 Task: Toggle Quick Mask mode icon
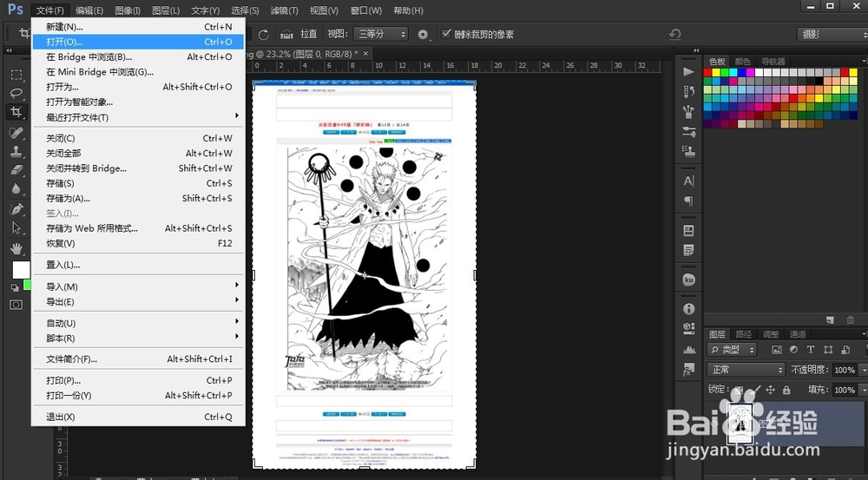click(16, 305)
